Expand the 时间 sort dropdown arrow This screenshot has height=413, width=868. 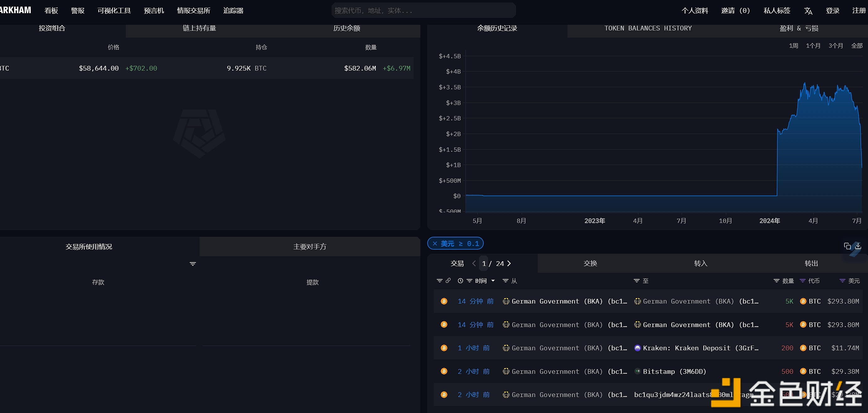tap(493, 281)
